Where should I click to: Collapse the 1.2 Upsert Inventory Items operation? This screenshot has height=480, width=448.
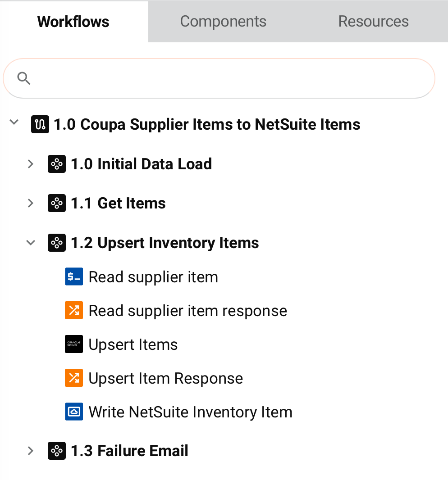[x=31, y=243]
